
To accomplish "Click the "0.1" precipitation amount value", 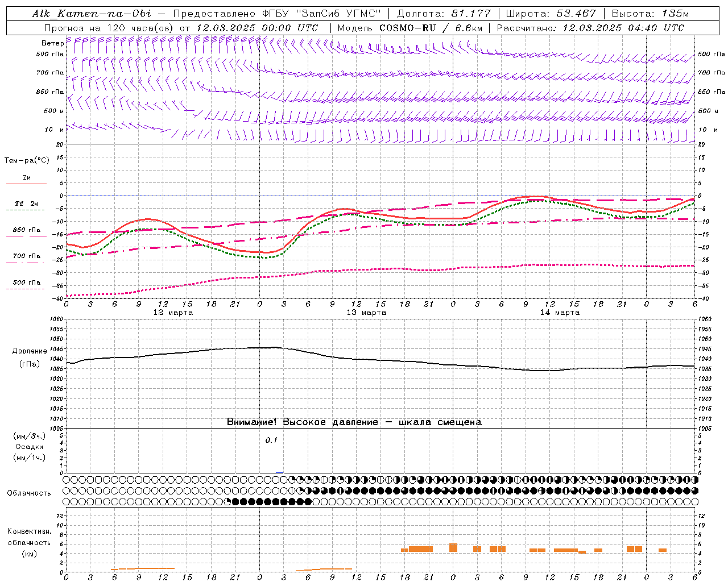I will (271, 440).
